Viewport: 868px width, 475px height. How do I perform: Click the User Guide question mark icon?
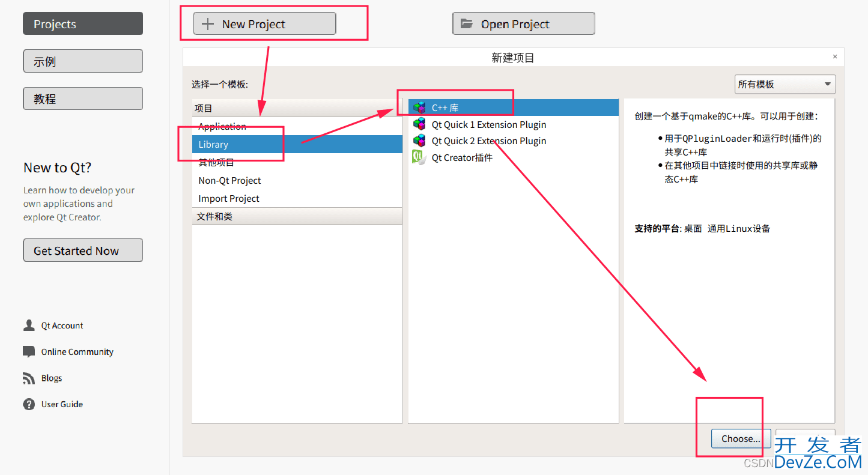click(29, 404)
